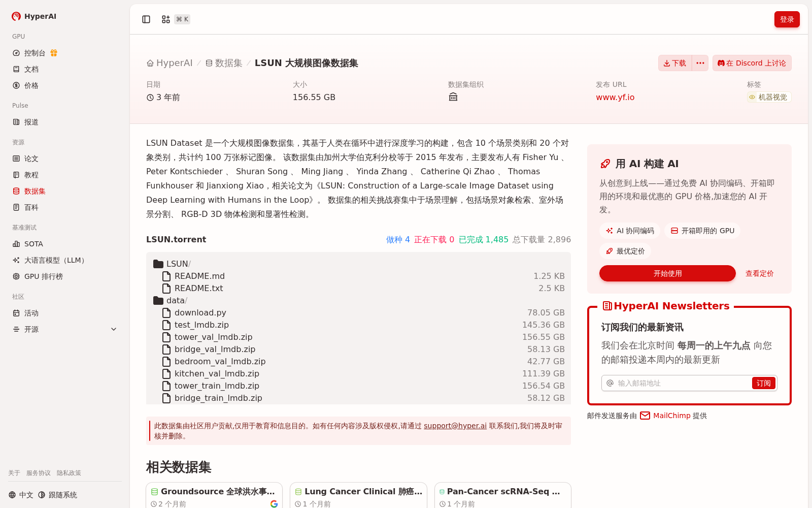
Task: Click bridge_val_lmdb.zip file icon
Action: click(x=166, y=349)
